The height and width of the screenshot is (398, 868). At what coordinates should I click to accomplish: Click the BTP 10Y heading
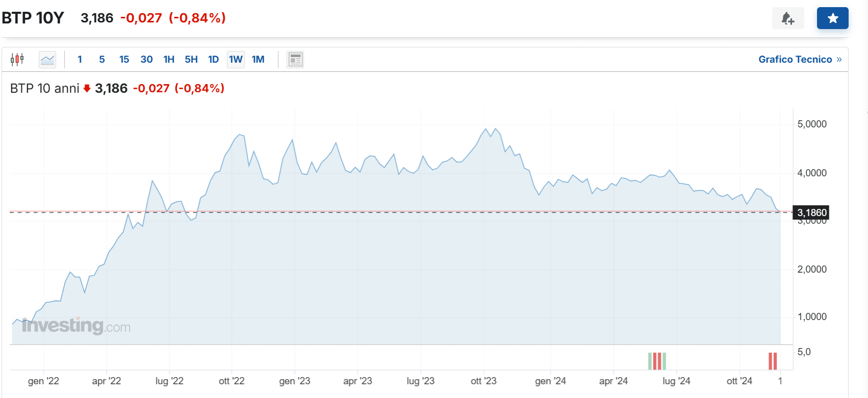33,18
